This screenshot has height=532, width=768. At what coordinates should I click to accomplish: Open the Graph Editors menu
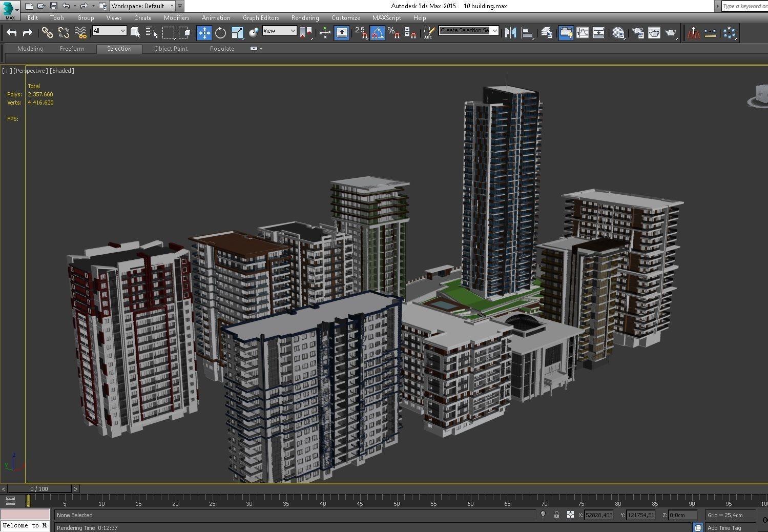261,17
